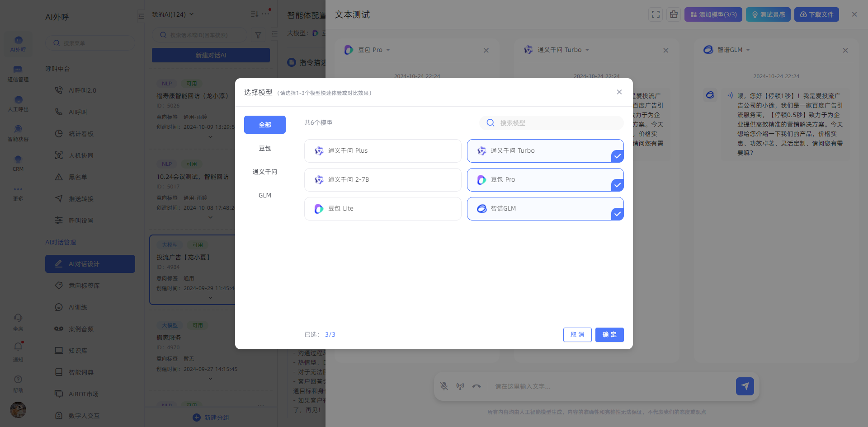Uncheck the 智谱GLM model card
868x427 pixels.
tap(545, 209)
